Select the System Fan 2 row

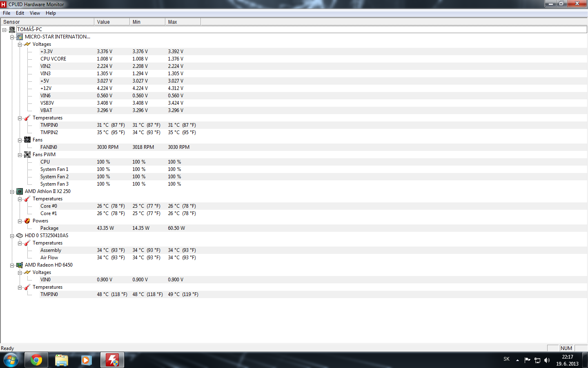click(313, 177)
